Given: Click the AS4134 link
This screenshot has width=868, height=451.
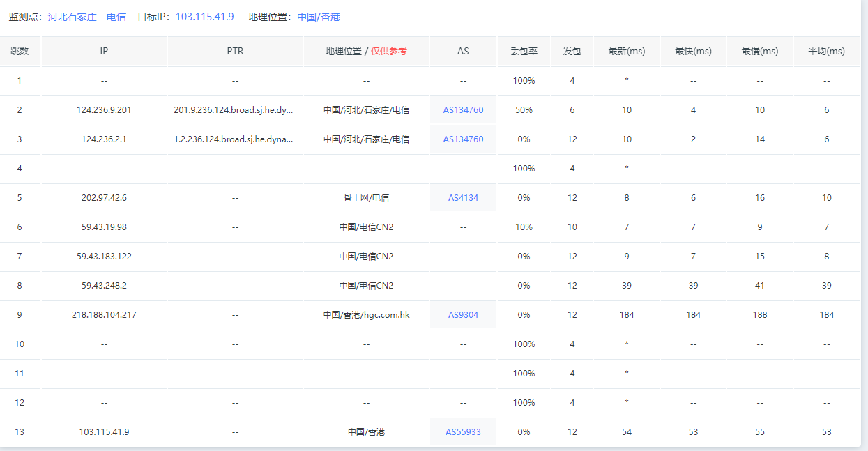Looking at the screenshot, I should pos(463,198).
